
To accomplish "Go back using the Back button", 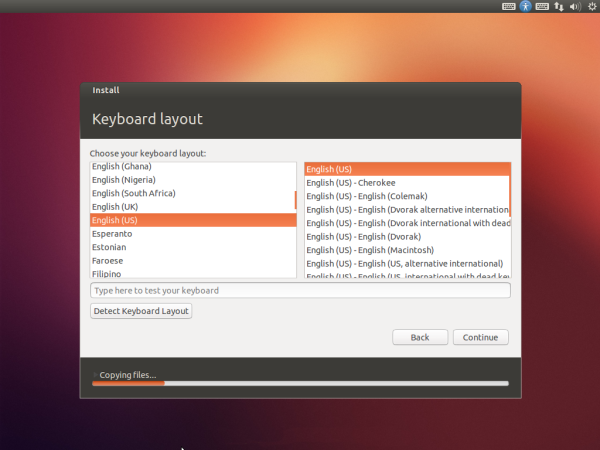I will pos(420,337).
